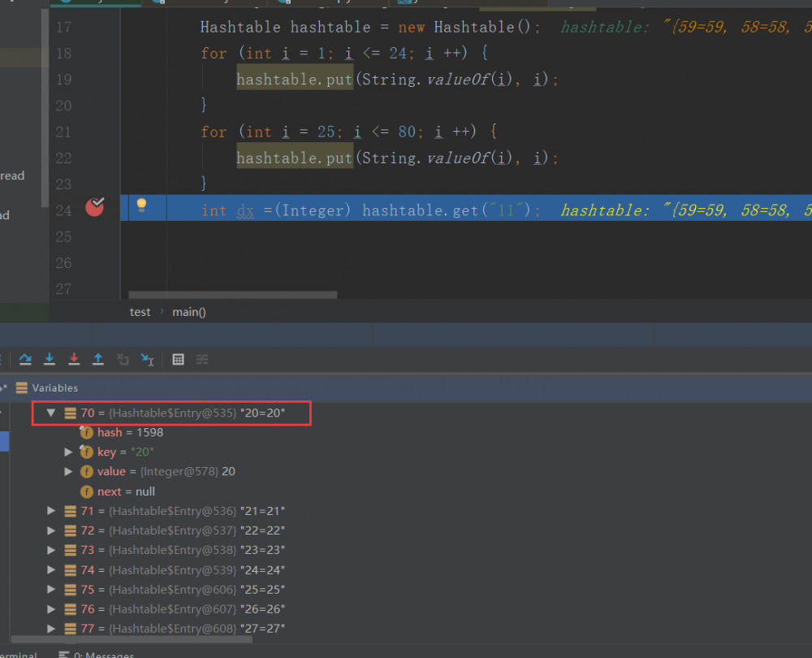Click the inline hashtable debug value on line 17
Image resolution: width=812 pixels, height=658 pixels.
coord(685,27)
